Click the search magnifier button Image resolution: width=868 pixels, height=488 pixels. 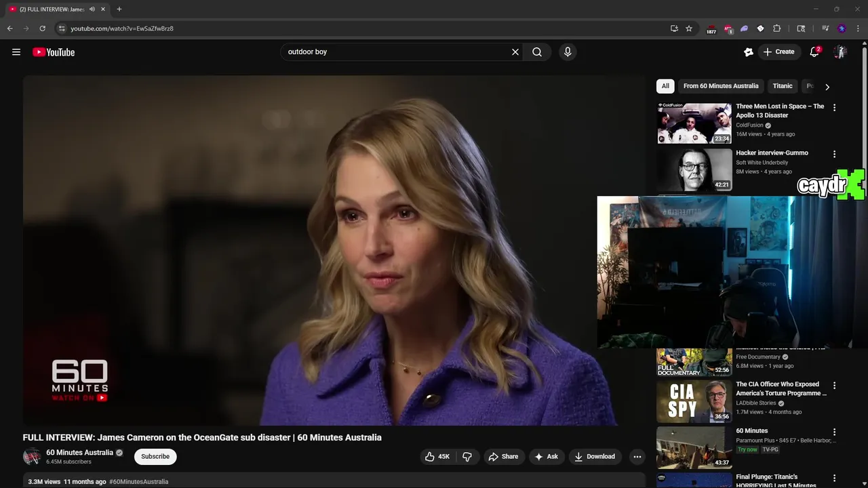[537, 52]
